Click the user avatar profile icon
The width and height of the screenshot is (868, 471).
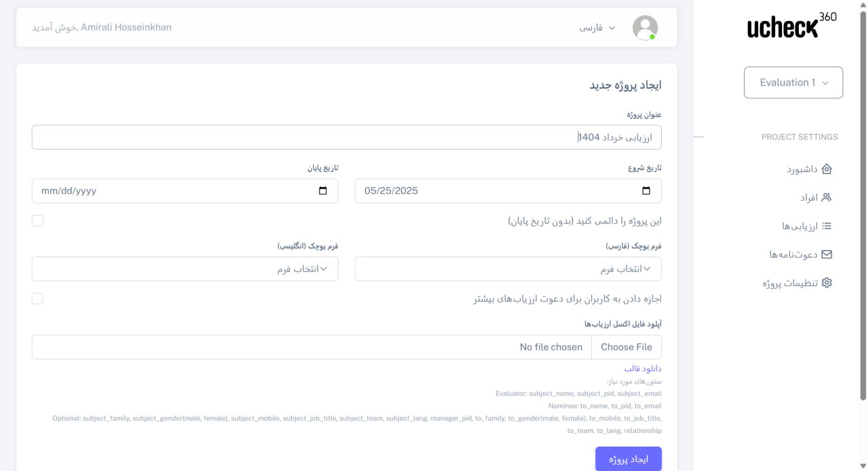645,28
